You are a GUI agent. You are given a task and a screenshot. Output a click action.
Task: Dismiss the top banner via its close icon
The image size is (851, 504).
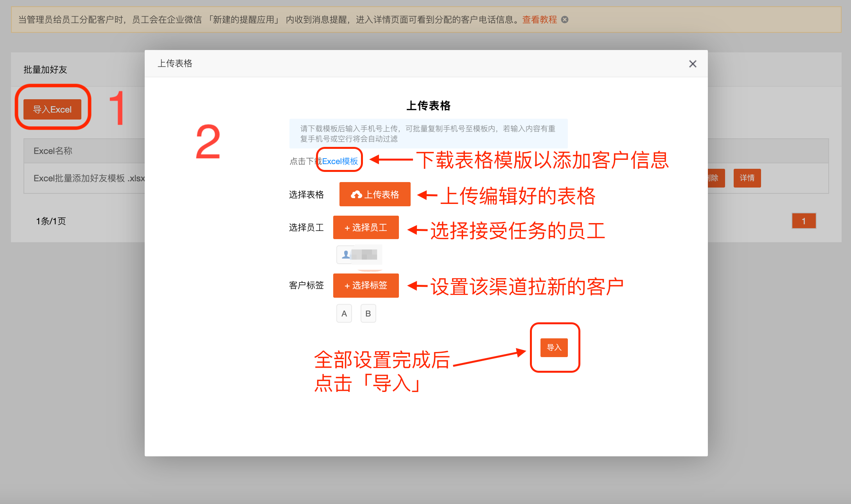pyautogui.click(x=565, y=20)
